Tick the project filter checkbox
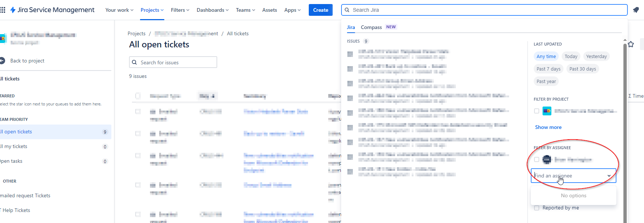 coord(537,111)
